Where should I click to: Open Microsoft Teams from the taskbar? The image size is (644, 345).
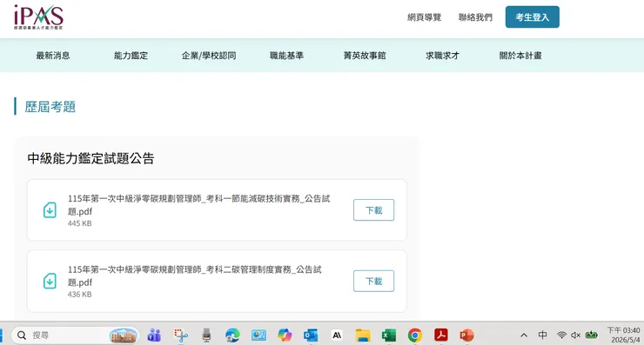154,335
